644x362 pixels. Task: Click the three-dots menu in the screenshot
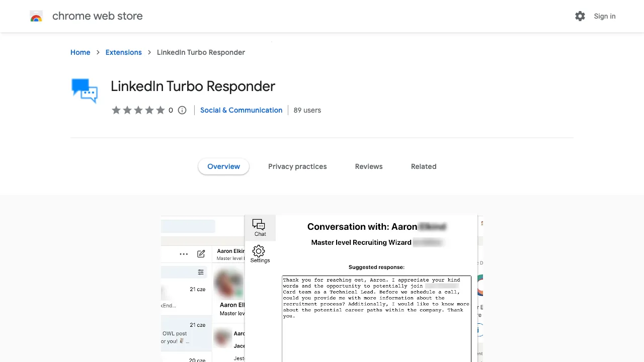184,254
